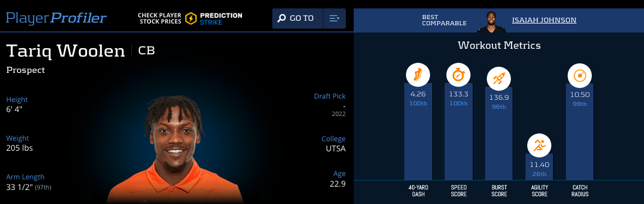644x204 pixels.
Task: Click the Prediction Strike lightning bolt logo
Action: pyautogui.click(x=191, y=18)
